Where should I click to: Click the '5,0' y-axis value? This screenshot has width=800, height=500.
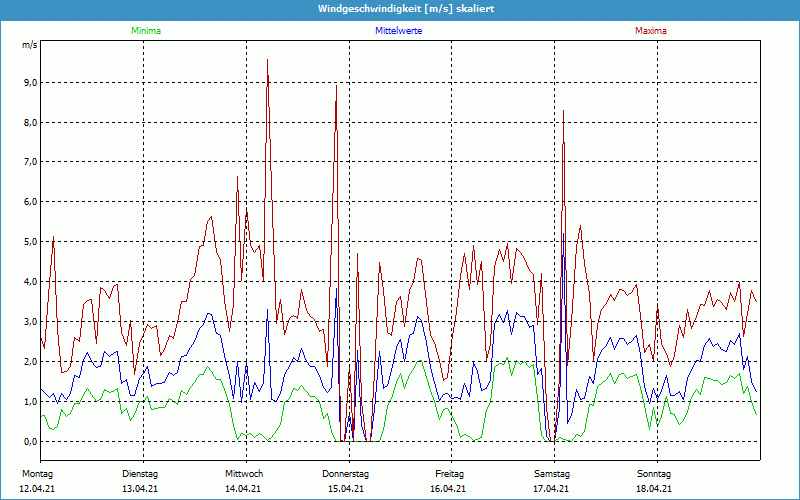coord(30,241)
